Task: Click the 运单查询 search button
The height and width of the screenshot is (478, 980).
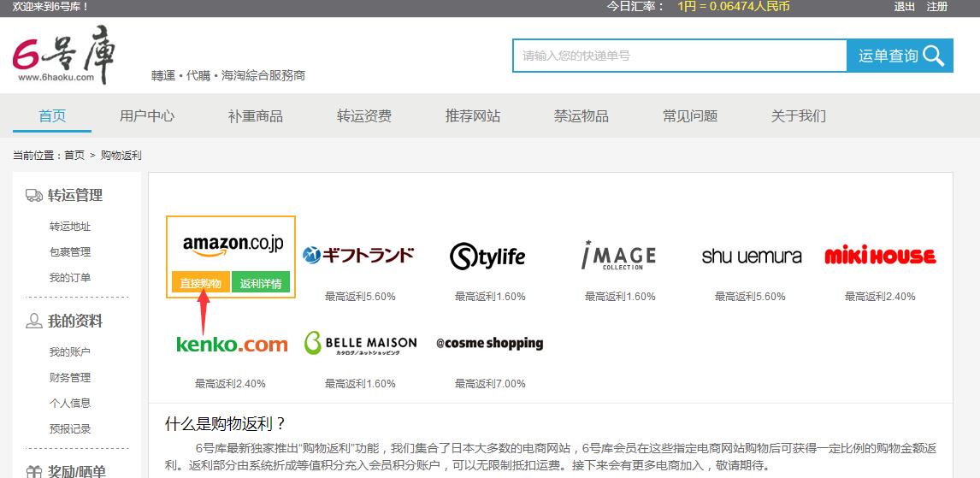Action: pos(900,56)
